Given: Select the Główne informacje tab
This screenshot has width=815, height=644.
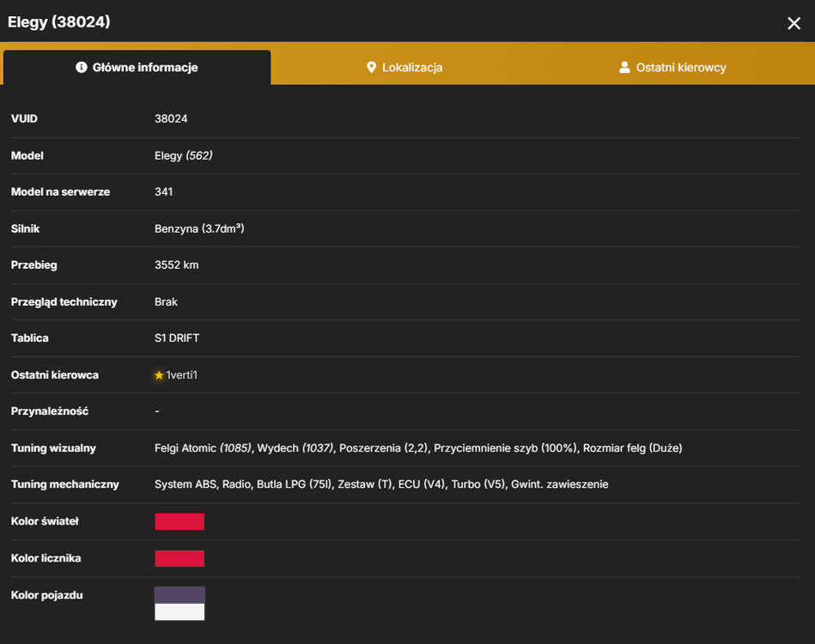Looking at the screenshot, I should [x=137, y=67].
